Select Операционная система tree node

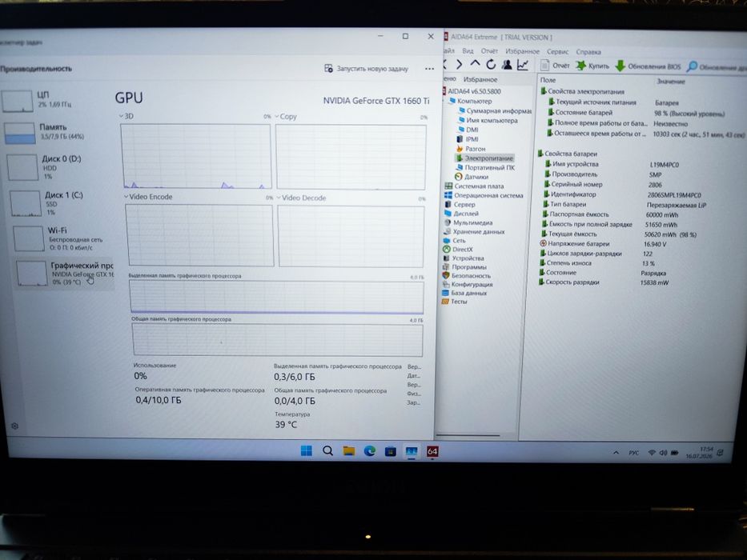pyautogui.click(x=484, y=195)
